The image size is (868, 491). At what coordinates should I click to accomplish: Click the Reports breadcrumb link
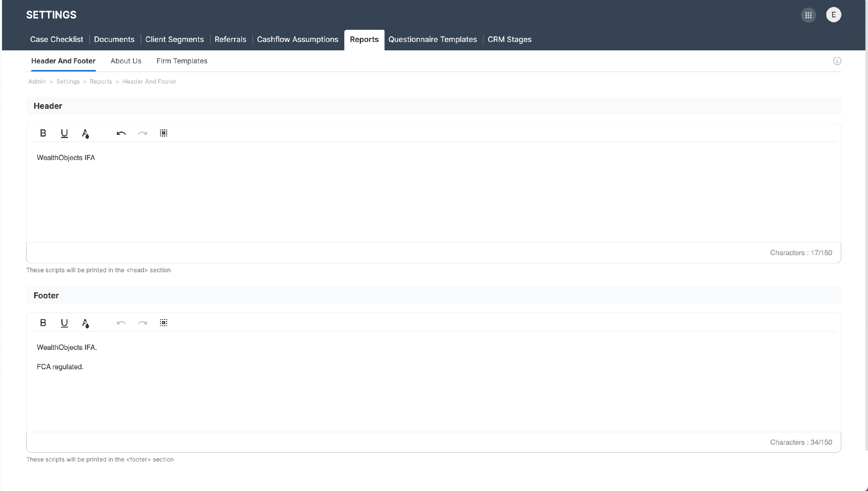pyautogui.click(x=101, y=82)
